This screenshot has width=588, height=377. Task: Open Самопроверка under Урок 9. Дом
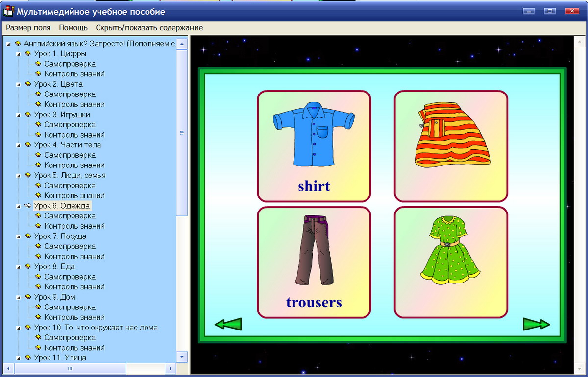click(x=70, y=307)
